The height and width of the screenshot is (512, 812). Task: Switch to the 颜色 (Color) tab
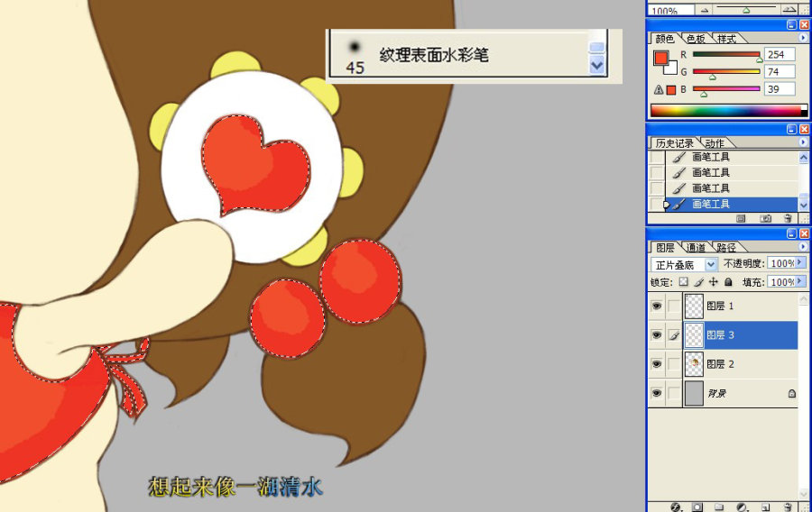[x=665, y=39]
